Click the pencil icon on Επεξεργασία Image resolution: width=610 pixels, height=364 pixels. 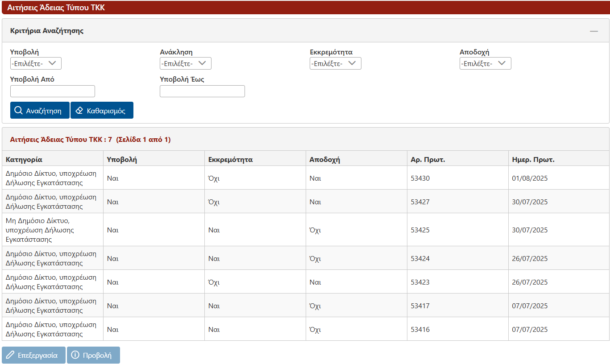9,355
